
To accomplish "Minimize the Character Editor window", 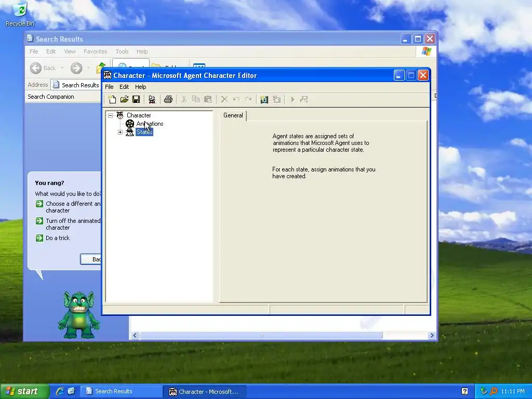I will [398, 75].
